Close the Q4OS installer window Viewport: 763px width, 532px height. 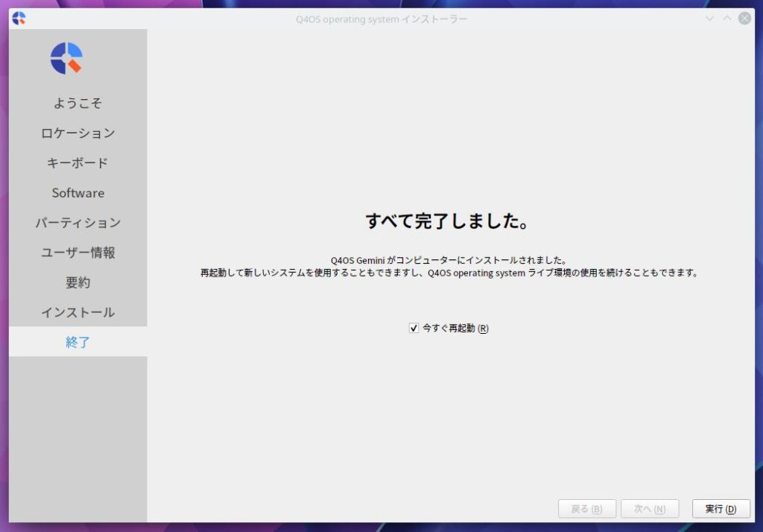point(744,19)
